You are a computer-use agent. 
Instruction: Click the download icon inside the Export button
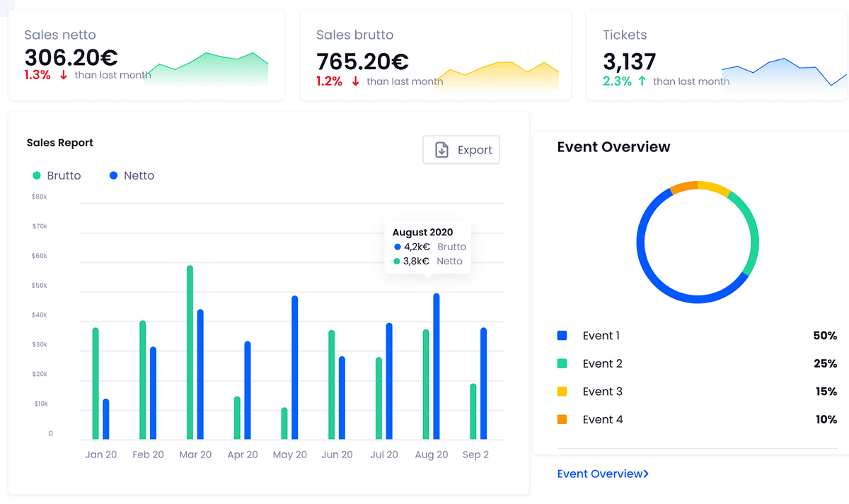coord(441,150)
